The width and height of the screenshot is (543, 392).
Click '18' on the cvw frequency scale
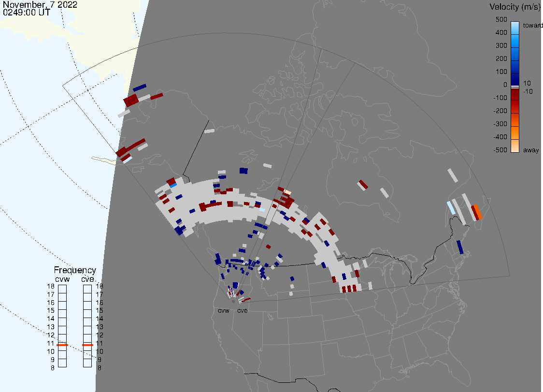coord(51,286)
